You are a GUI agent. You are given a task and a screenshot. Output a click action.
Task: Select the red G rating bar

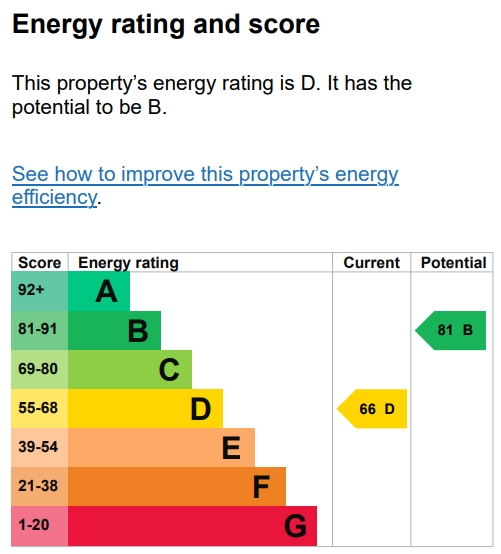pyautogui.click(x=193, y=526)
